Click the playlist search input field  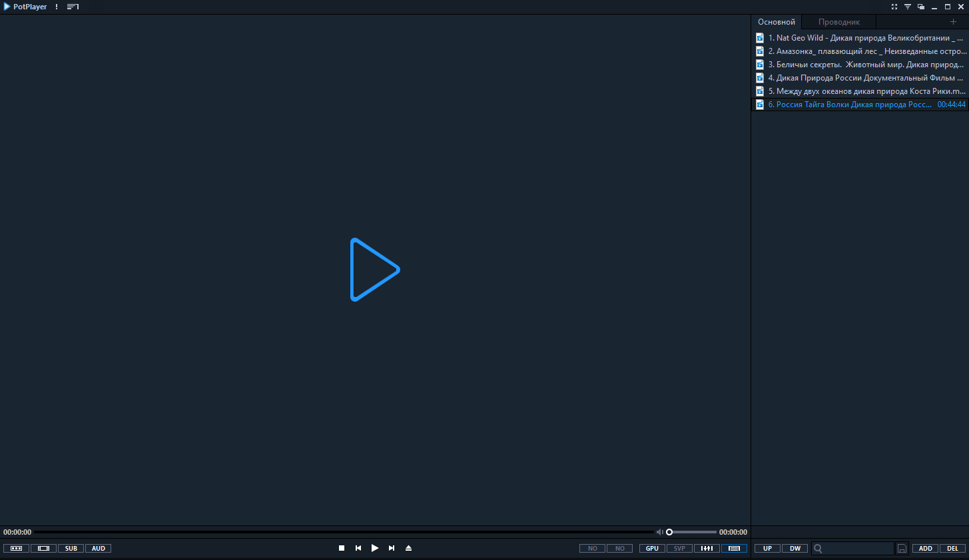click(x=852, y=549)
